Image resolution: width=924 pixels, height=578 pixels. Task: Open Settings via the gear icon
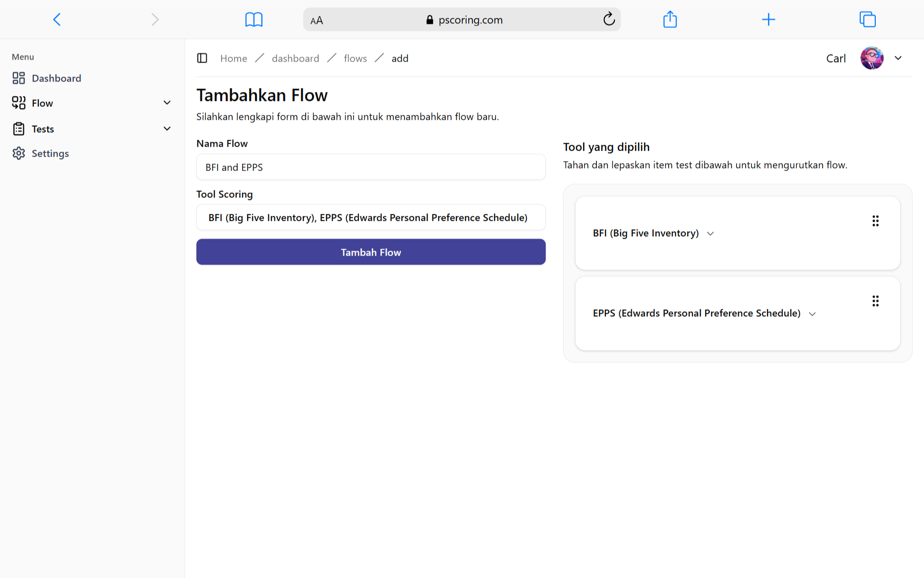click(x=19, y=153)
